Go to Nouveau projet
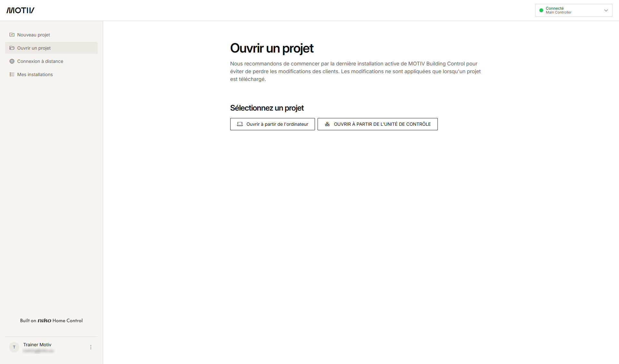This screenshot has height=364, width=619. coord(51,35)
